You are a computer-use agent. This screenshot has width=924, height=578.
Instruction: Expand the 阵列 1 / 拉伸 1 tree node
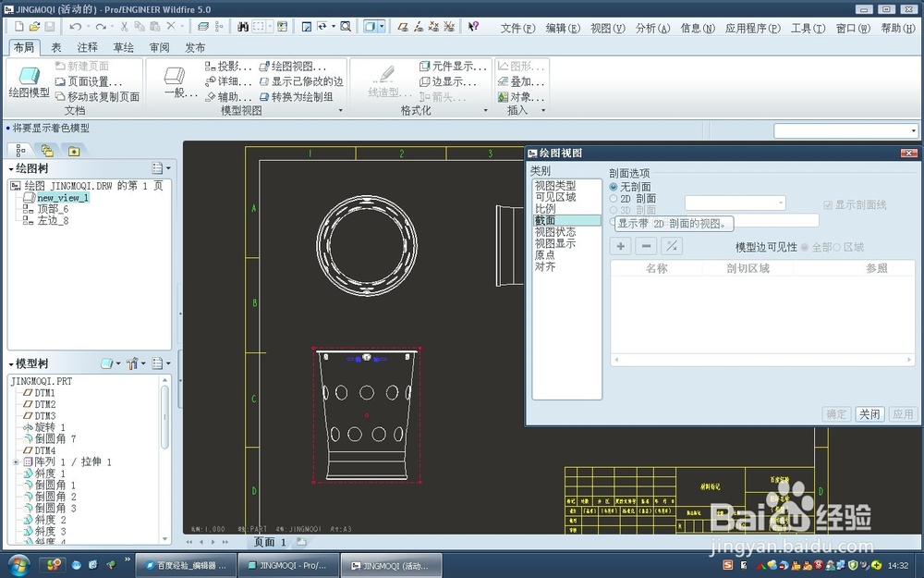pyautogui.click(x=14, y=461)
